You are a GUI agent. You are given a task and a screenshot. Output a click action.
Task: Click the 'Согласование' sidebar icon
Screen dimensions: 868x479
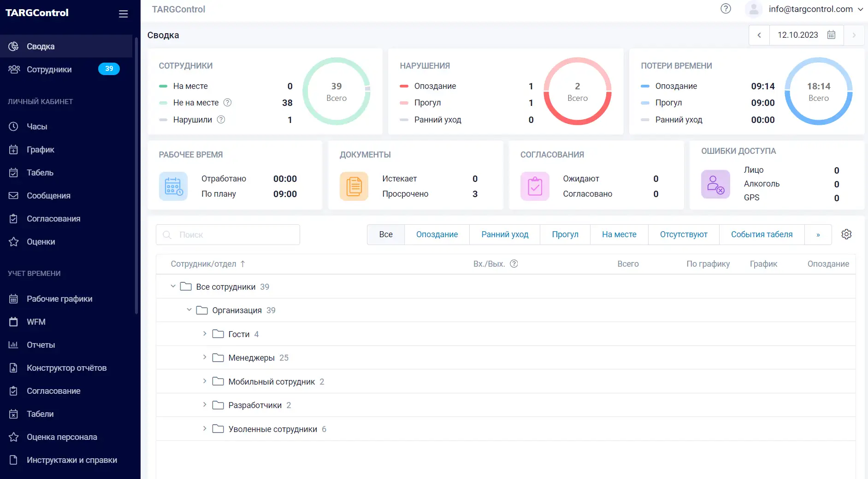pyautogui.click(x=14, y=391)
